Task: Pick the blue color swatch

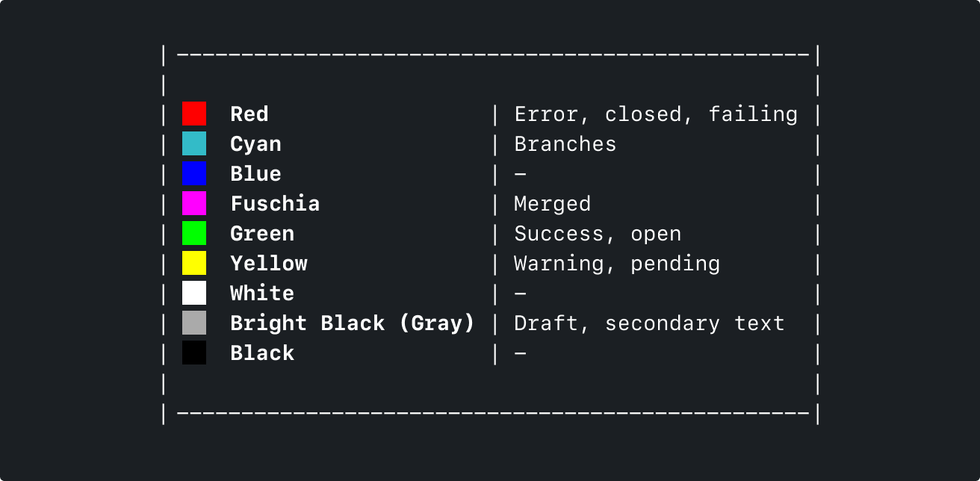Action: coord(194,173)
